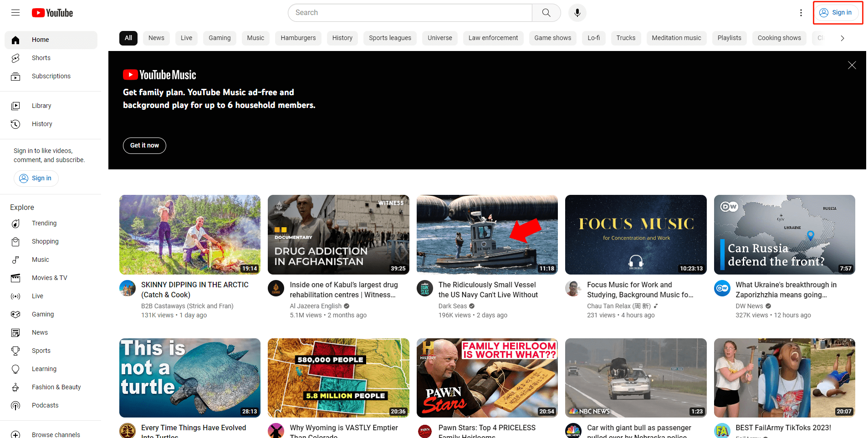Select the Law enforcement chip
The image size is (868, 438).
493,38
